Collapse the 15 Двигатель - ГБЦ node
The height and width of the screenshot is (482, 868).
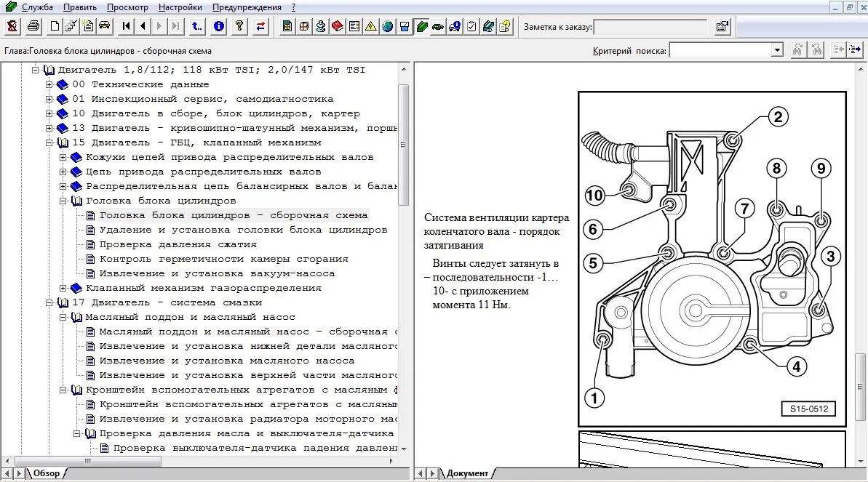(49, 142)
